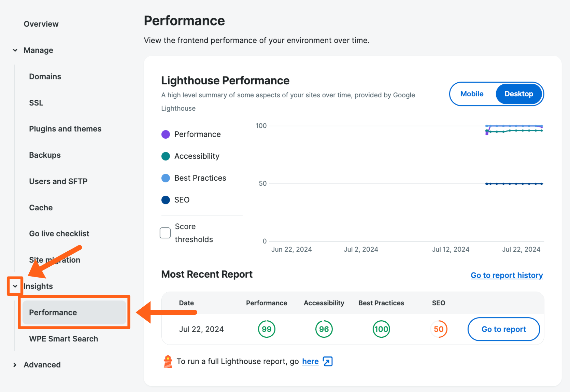Click the external-link icon beside 'here'
This screenshot has width=570, height=392.
click(327, 361)
